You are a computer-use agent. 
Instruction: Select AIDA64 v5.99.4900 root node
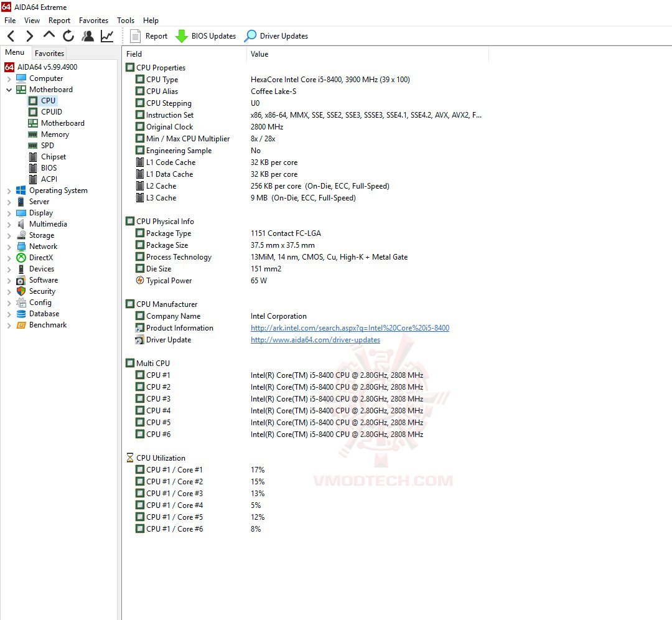[40, 67]
